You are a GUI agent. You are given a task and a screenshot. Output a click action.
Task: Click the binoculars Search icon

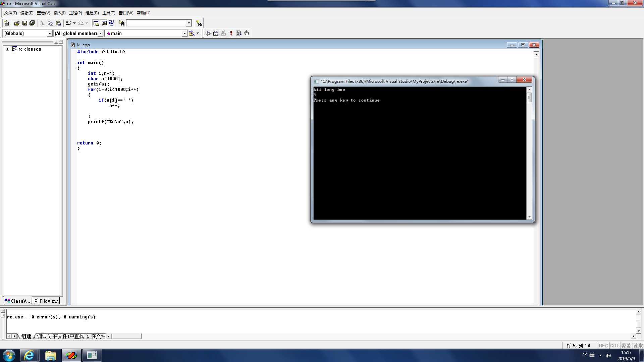[x=199, y=23]
